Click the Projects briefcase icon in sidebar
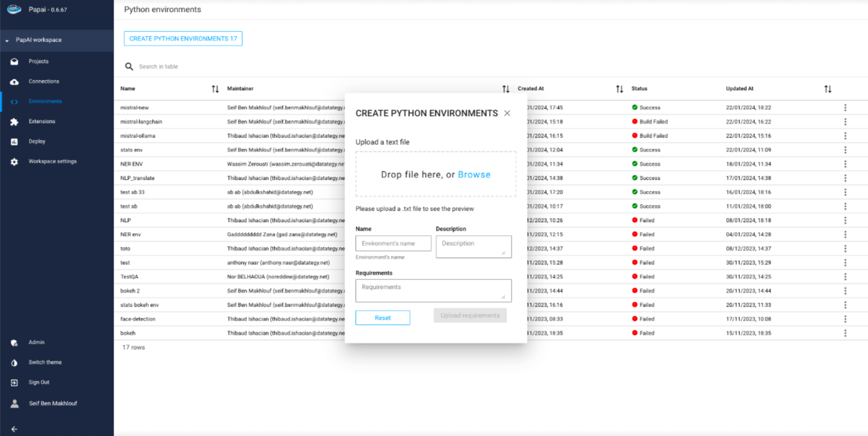 (x=15, y=62)
